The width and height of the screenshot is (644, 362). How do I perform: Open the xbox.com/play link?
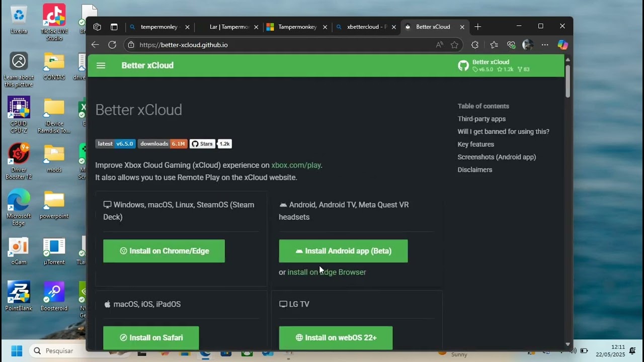tap(296, 165)
